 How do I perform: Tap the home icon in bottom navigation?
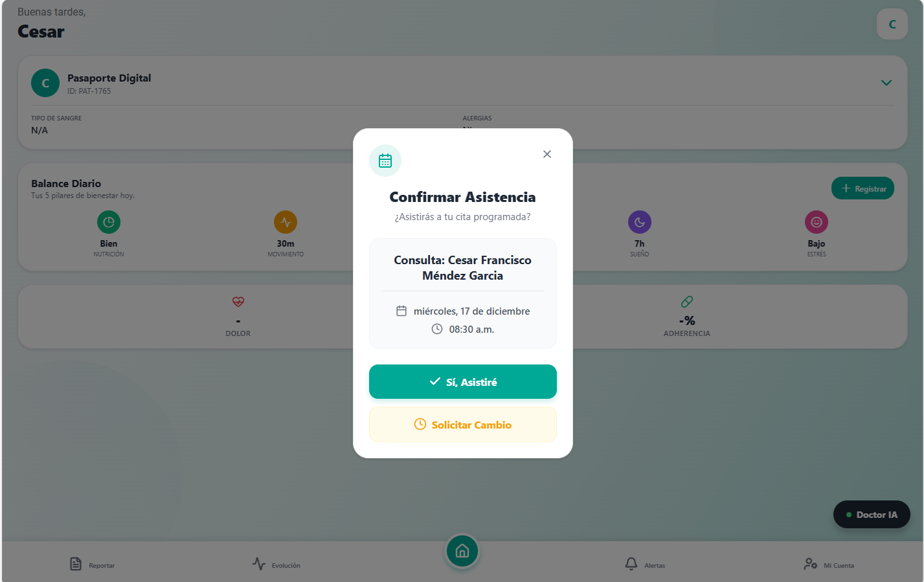[462, 551]
